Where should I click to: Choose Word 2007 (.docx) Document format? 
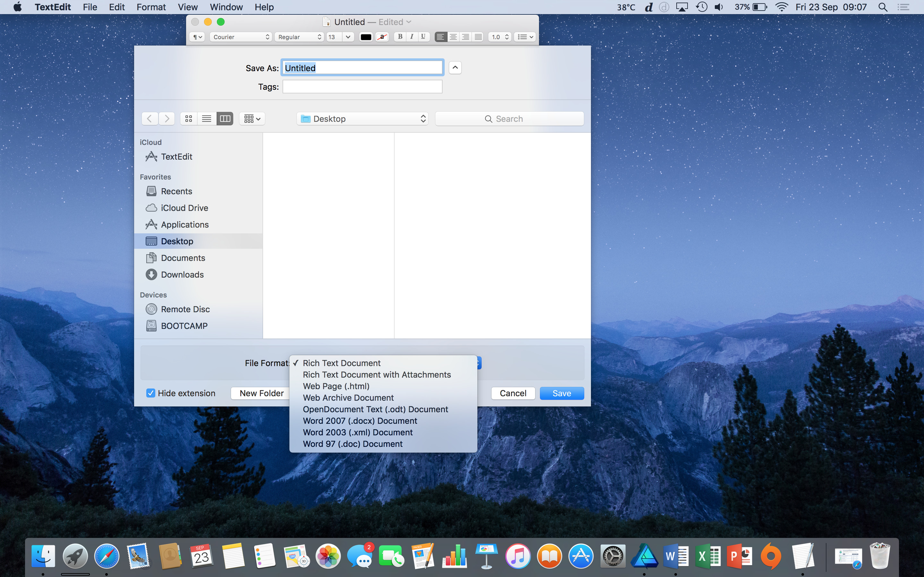360,421
